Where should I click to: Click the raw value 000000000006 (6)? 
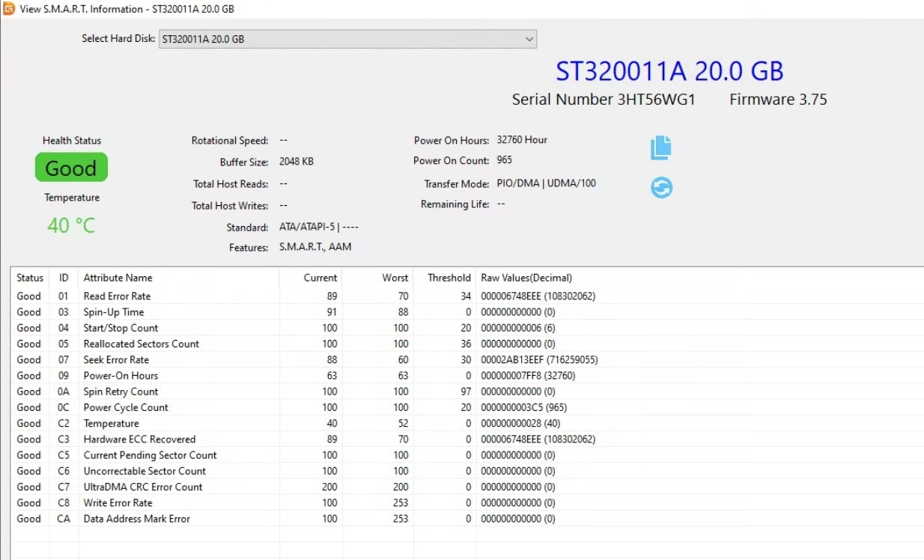[x=518, y=328]
